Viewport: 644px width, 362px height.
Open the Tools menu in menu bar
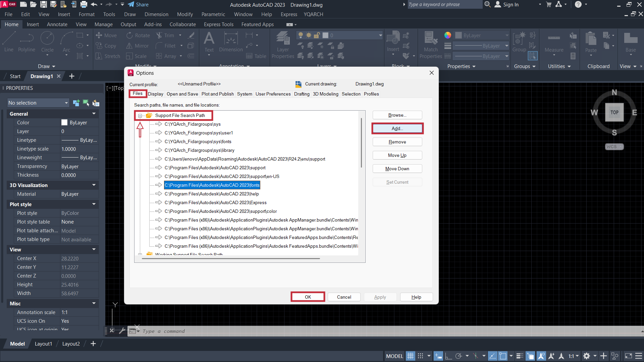point(109,14)
